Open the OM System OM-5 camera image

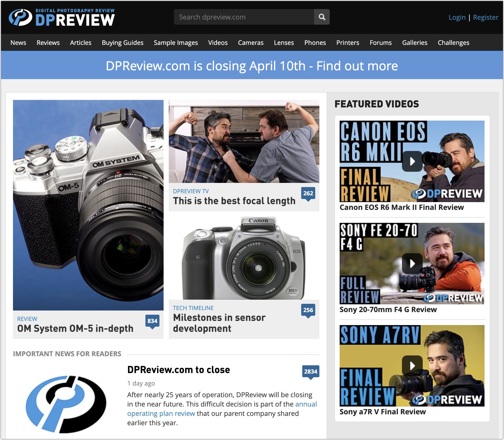click(x=88, y=205)
